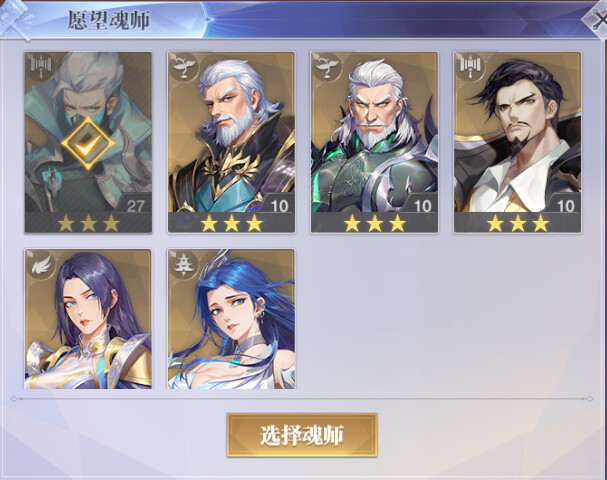Image resolution: width=607 pixels, height=480 pixels.
Task: Click the wing class icon on the purple-haired woman card
Action: pos(41,264)
